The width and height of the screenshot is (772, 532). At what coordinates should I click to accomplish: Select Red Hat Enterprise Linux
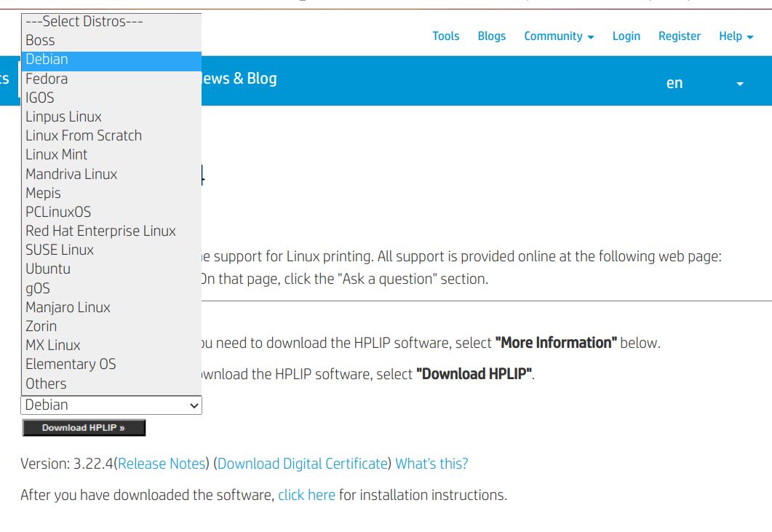click(x=111, y=231)
